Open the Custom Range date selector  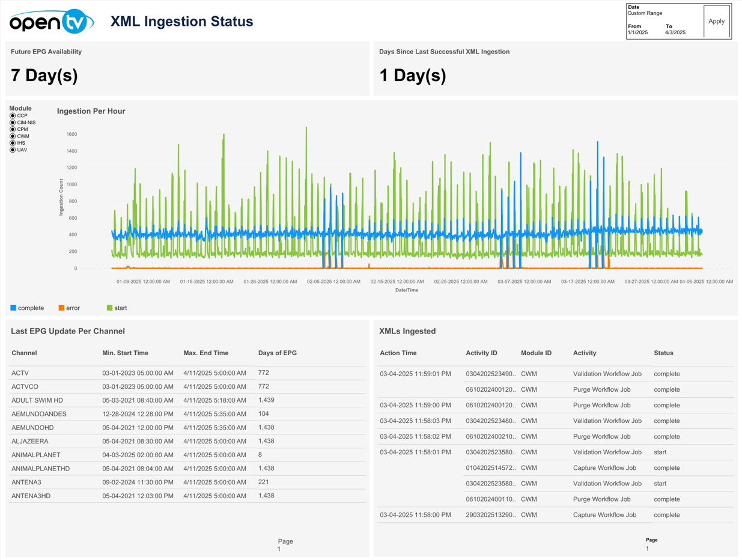[x=645, y=13]
